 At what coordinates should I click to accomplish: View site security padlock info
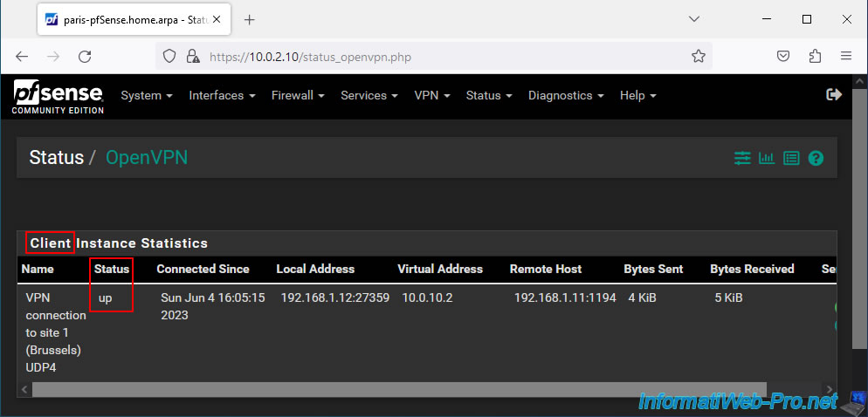(x=192, y=57)
